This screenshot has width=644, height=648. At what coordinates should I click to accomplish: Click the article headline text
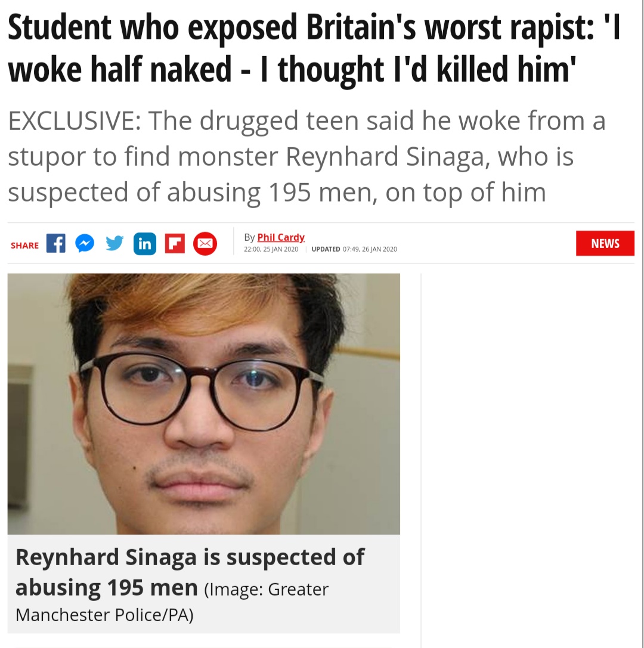pyautogui.click(x=314, y=48)
